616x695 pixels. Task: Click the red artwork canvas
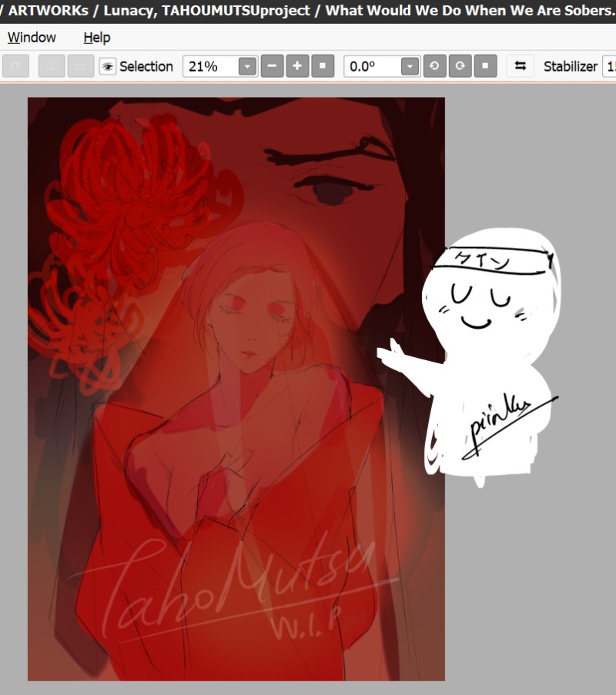pos(236,389)
